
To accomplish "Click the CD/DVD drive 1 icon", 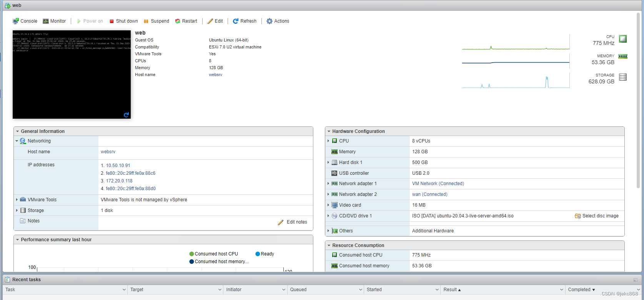I will tap(334, 216).
